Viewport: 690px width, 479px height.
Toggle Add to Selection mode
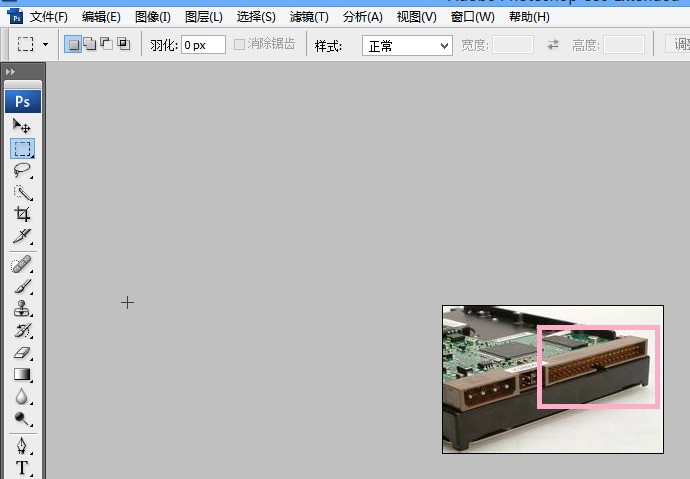point(90,44)
